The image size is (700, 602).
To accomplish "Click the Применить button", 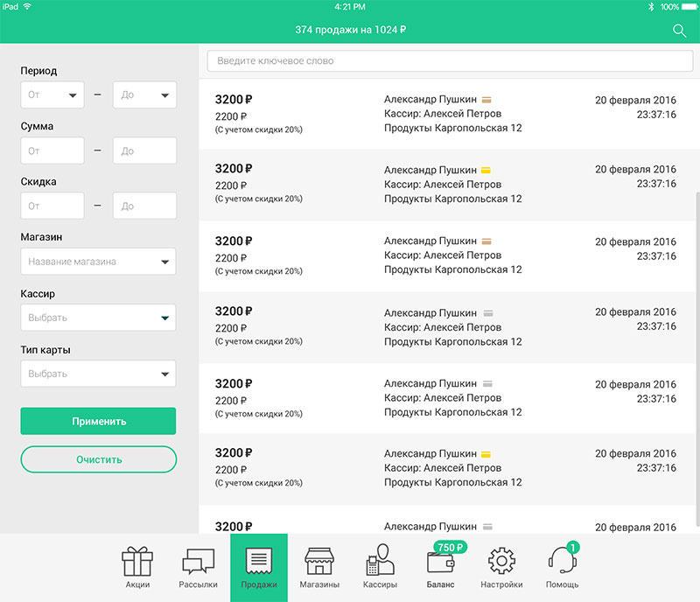I will (x=98, y=420).
